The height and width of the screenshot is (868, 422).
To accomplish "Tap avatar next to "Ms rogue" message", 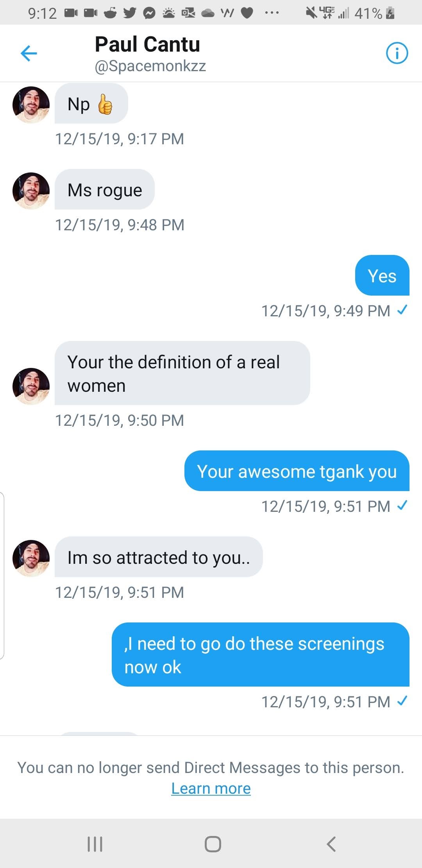I will point(31,191).
